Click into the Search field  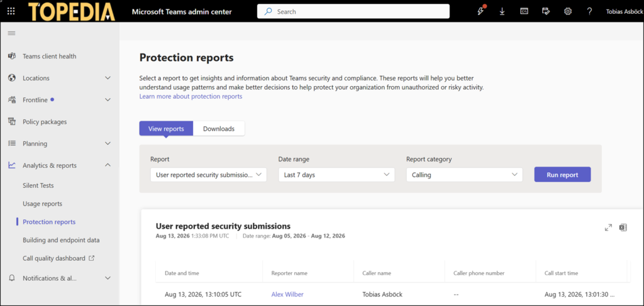(353, 11)
